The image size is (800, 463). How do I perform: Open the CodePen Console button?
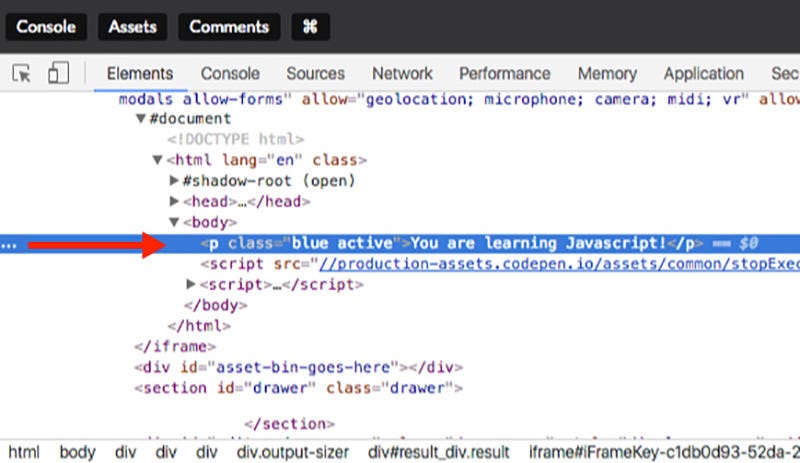pyautogui.click(x=46, y=27)
